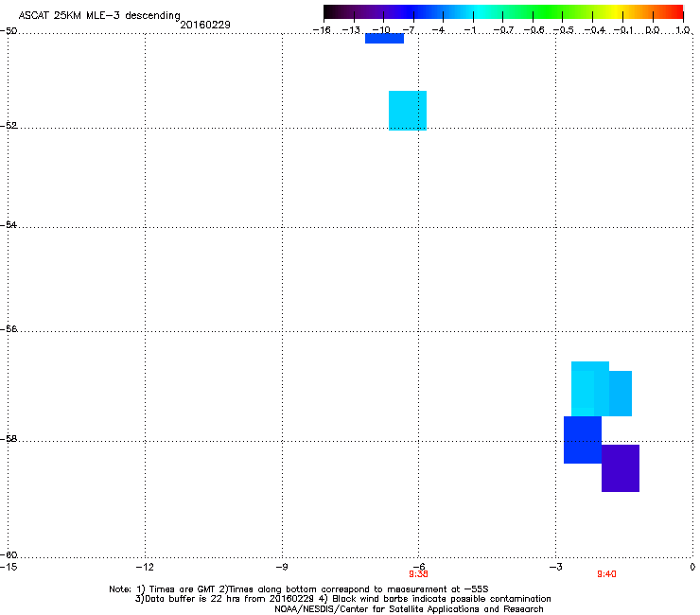700x615 pixels.
Task: Click the -54 latitude axis label
Action: tap(9, 224)
